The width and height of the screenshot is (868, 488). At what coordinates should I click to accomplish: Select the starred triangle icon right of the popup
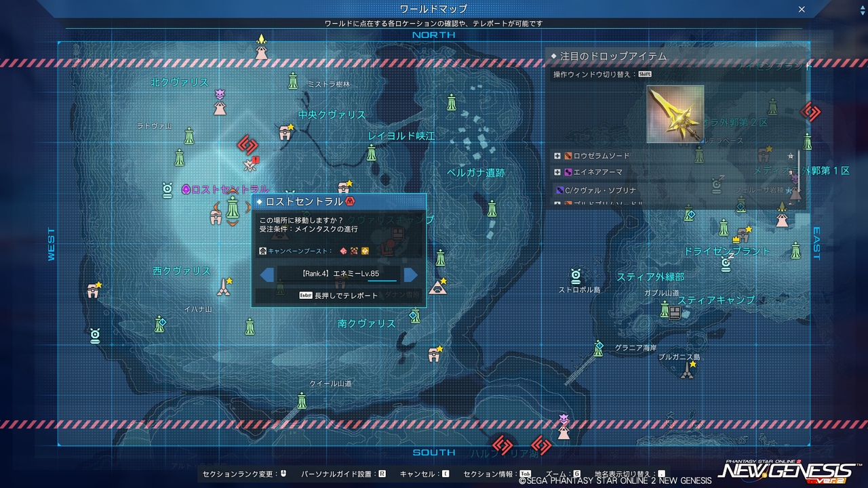click(439, 287)
